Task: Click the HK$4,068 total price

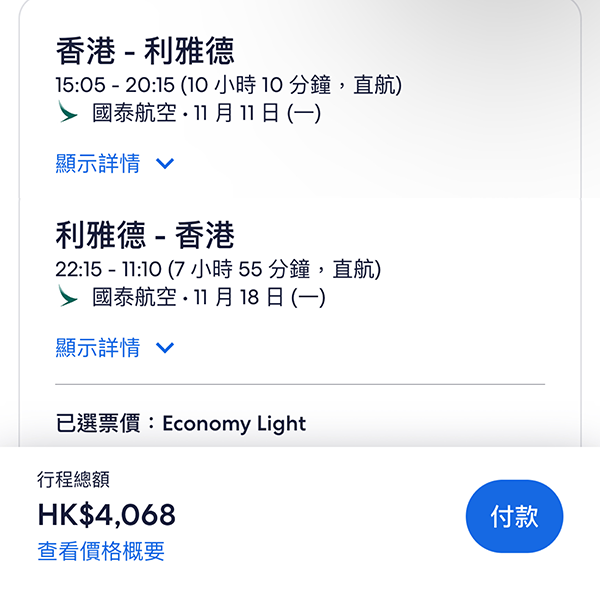Action: coord(107,515)
